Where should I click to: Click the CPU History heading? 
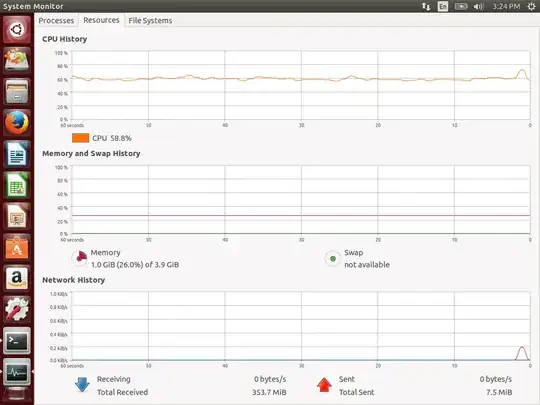pyautogui.click(x=65, y=39)
